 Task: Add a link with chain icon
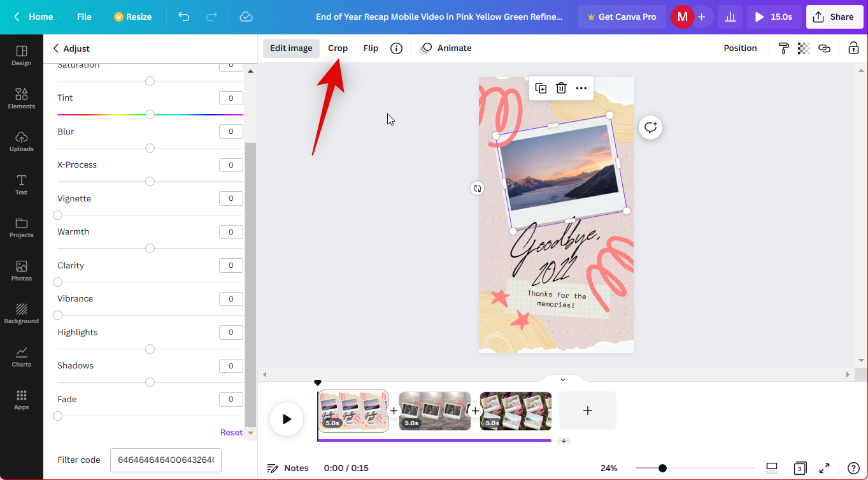click(824, 48)
